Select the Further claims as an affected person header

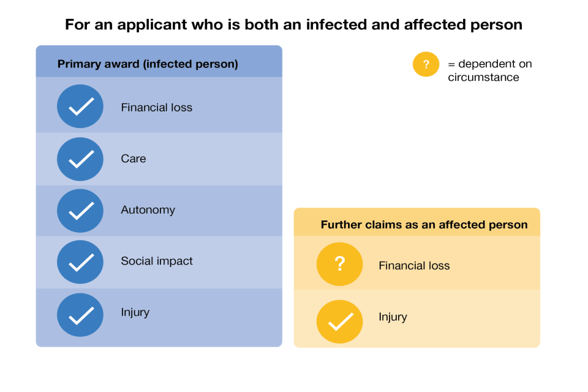(x=424, y=225)
